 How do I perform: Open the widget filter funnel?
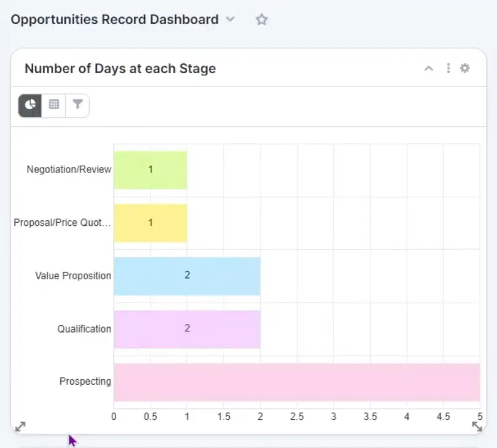click(77, 106)
